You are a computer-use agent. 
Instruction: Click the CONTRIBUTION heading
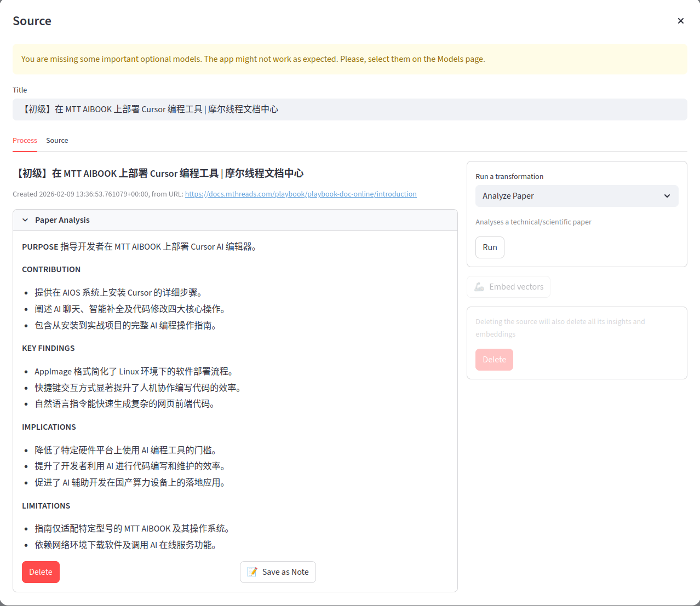51,269
